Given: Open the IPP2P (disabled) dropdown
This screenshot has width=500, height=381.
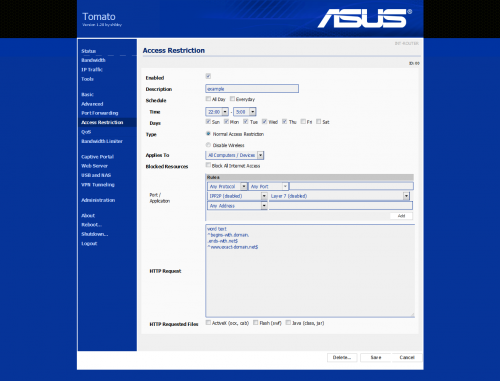Looking at the screenshot, I should click(237, 196).
